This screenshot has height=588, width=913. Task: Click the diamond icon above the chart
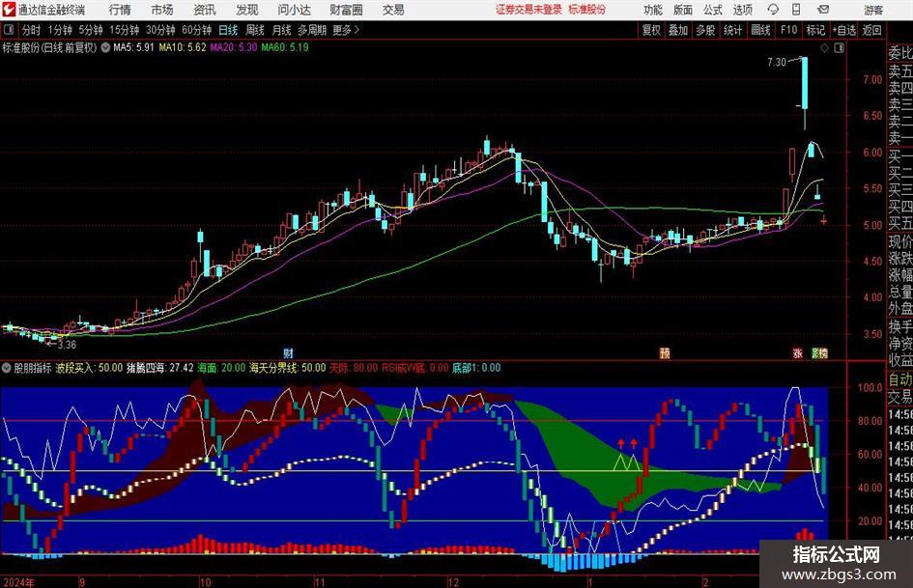pos(824,48)
